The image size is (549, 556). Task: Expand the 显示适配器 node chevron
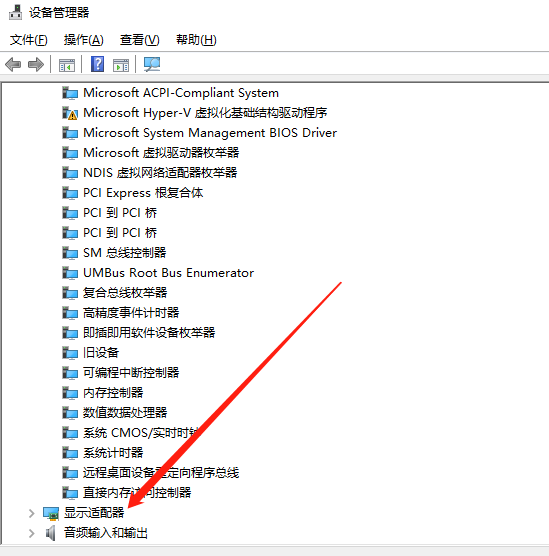(x=32, y=513)
